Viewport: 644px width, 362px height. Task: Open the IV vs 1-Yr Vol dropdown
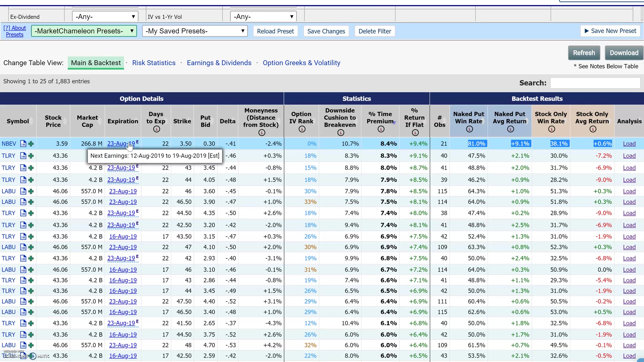pyautogui.click(x=263, y=16)
